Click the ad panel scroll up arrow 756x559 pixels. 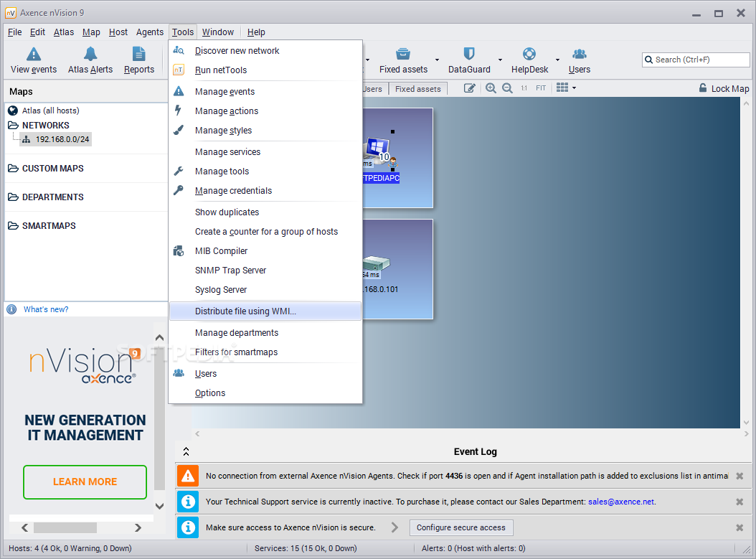pyautogui.click(x=159, y=337)
